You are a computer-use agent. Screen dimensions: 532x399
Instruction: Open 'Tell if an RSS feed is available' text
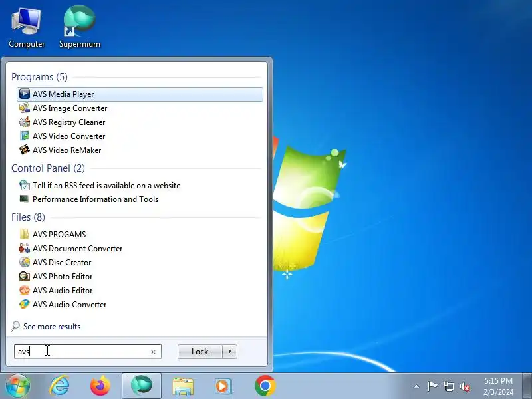tap(106, 186)
